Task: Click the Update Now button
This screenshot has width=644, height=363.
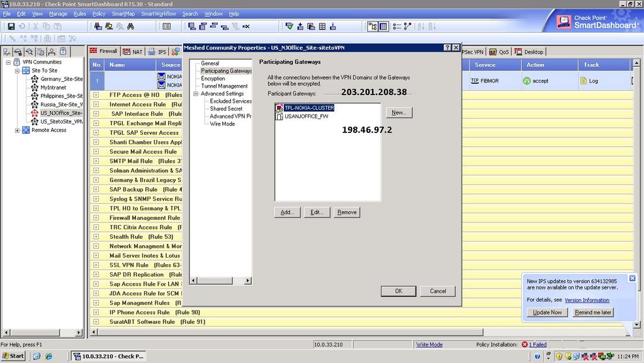Action: [x=547, y=313]
